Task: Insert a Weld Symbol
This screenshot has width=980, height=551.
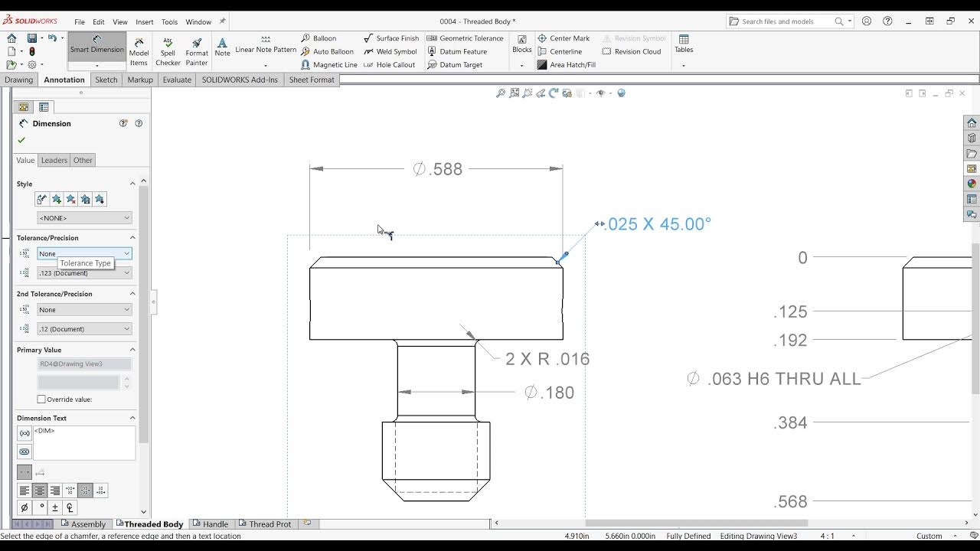Action: (390, 51)
